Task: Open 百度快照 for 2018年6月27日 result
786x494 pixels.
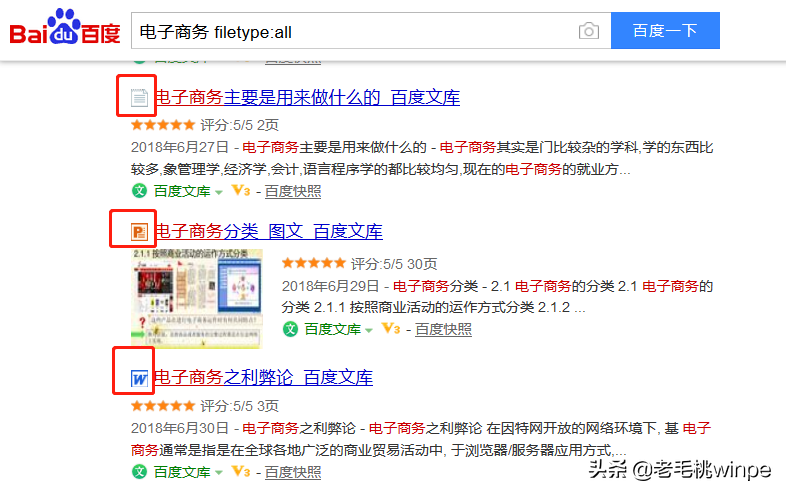Action: coord(293,191)
